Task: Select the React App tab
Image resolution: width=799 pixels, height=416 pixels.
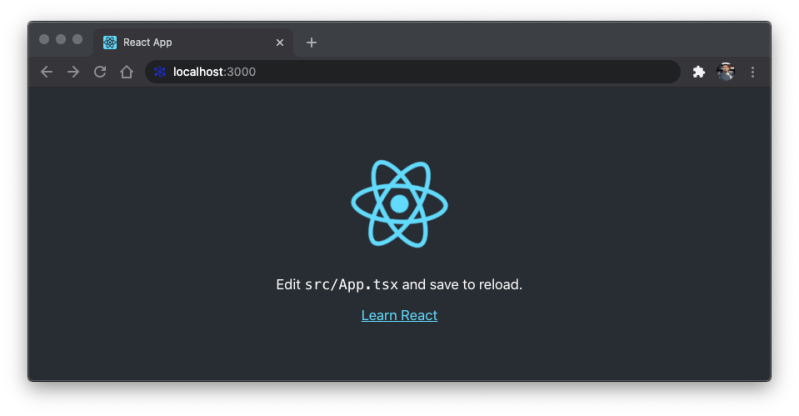Action: (x=193, y=42)
